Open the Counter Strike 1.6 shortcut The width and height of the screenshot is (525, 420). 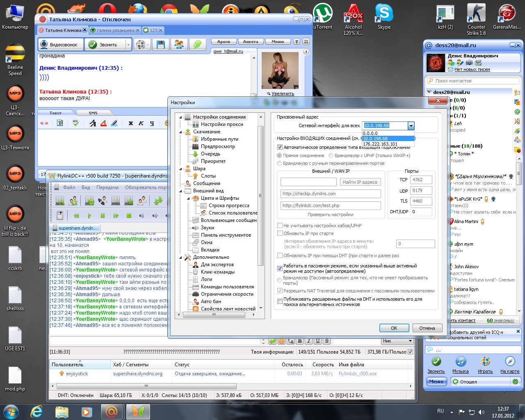coord(476,14)
